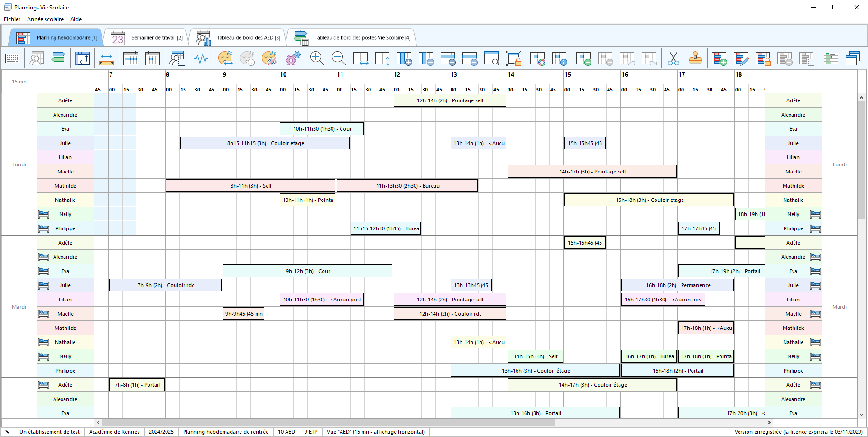Image resolution: width=868 pixels, height=437 pixels.
Task: Select Eva's 10h-11h30 Cour slot
Action: tap(322, 129)
